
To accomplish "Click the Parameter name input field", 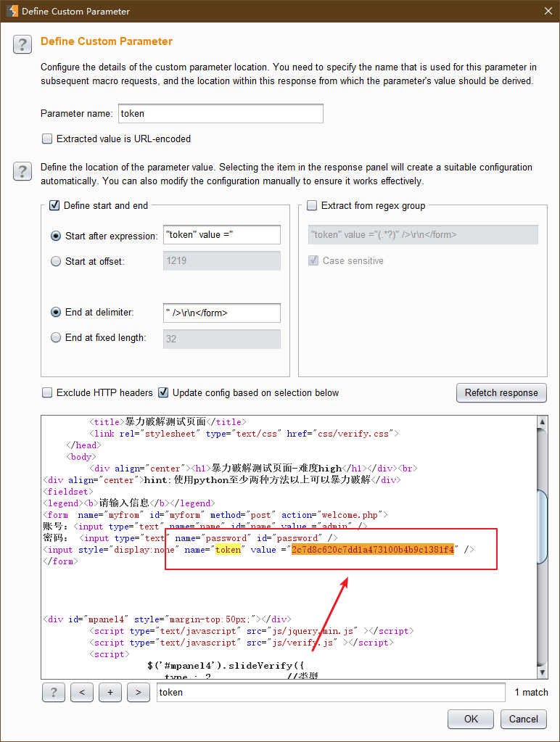I will pyautogui.click(x=220, y=114).
